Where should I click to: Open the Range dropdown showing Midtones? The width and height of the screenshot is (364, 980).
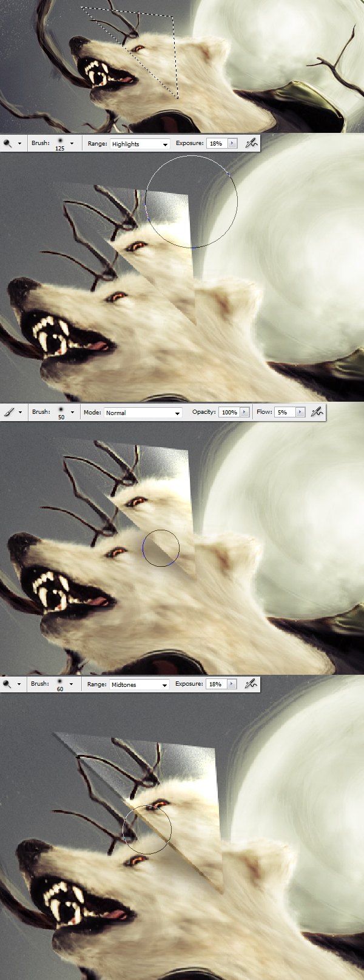139,684
